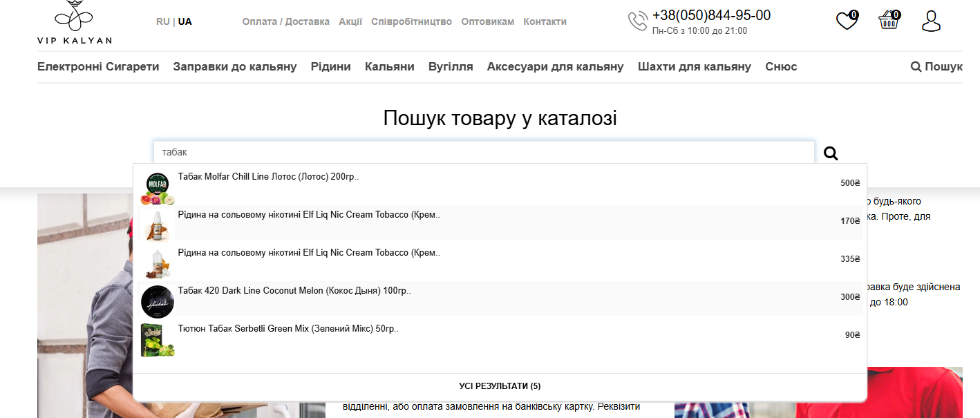Click Elf Liq bottle thumbnail in 170₴ row
Image resolution: width=980 pixels, height=418 pixels.
pyautogui.click(x=158, y=225)
